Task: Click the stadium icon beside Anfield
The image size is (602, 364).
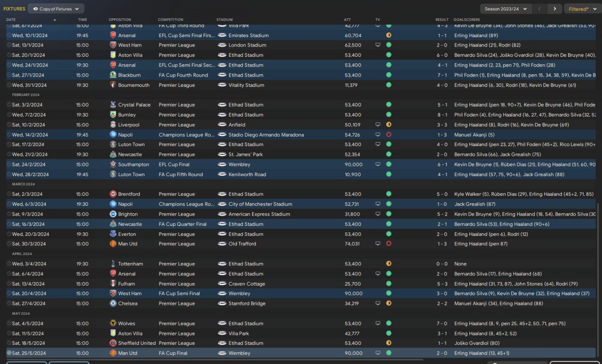Action: (x=222, y=125)
